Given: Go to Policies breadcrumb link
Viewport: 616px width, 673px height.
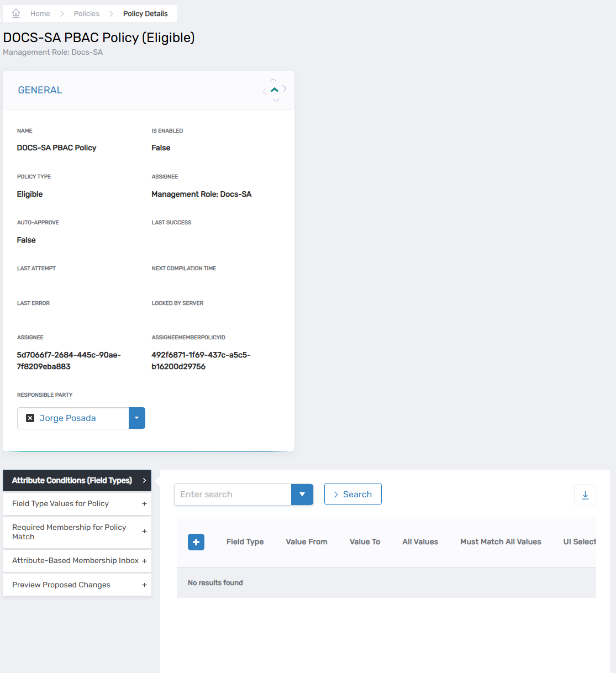Looking at the screenshot, I should (x=87, y=14).
